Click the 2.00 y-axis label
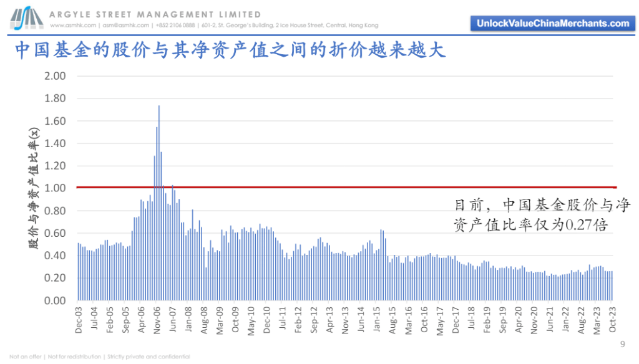This screenshot has width=639, height=364. [x=55, y=76]
